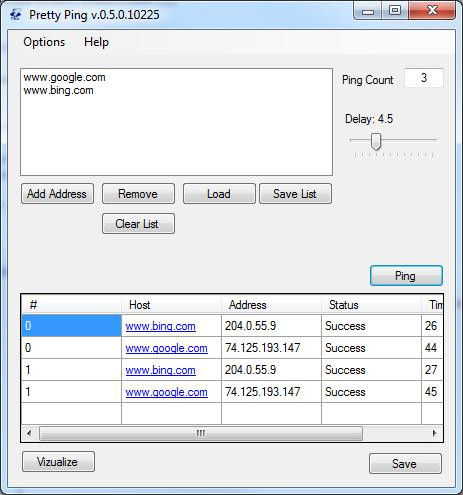This screenshot has height=495, width=463.
Task: Select www.bing.com in the address list
Action: click(x=58, y=90)
